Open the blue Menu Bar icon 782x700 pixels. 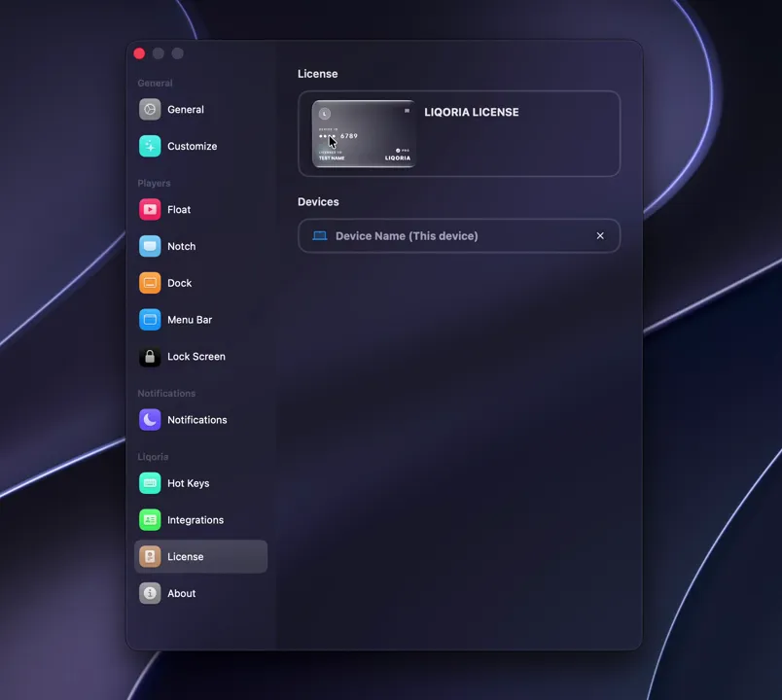point(150,320)
